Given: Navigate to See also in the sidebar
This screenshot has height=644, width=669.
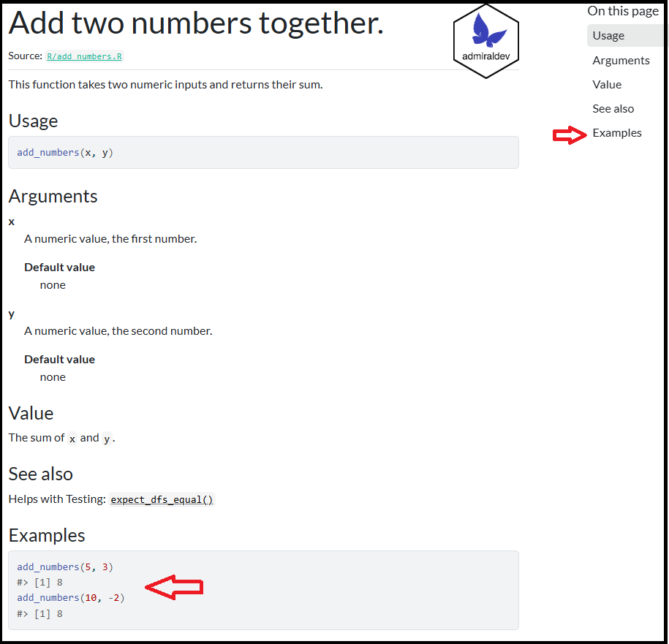Looking at the screenshot, I should (x=613, y=109).
